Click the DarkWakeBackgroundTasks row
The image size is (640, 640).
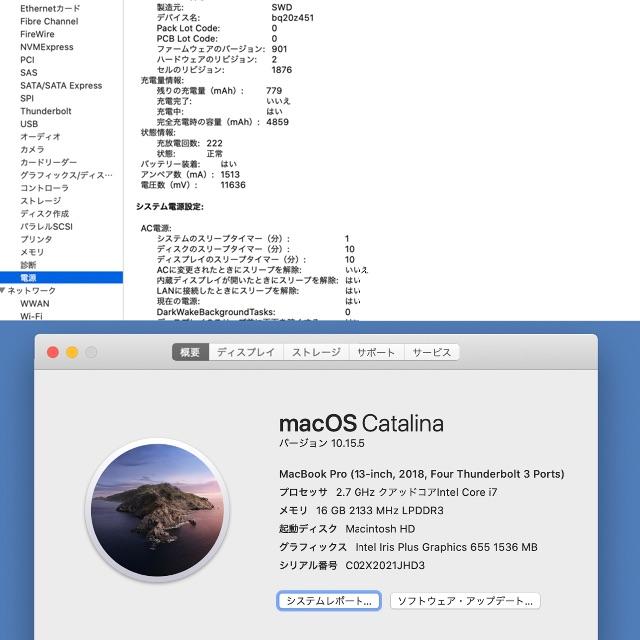pyautogui.click(x=253, y=312)
